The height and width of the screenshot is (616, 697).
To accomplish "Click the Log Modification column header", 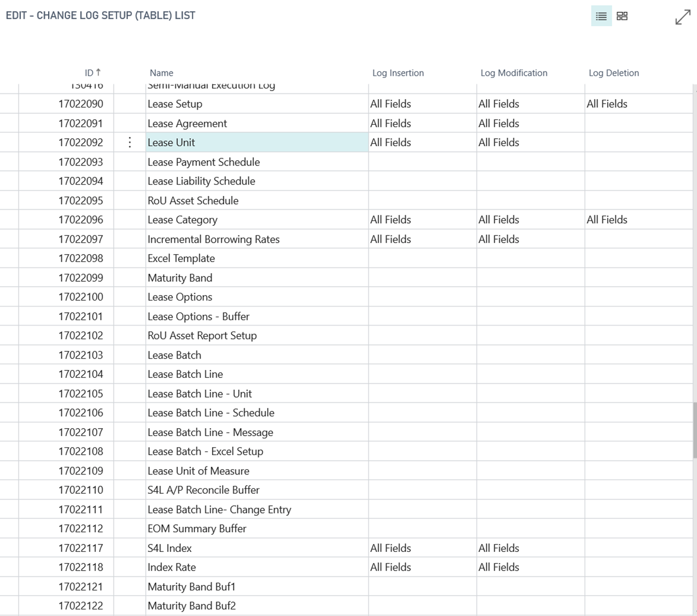I will (514, 73).
